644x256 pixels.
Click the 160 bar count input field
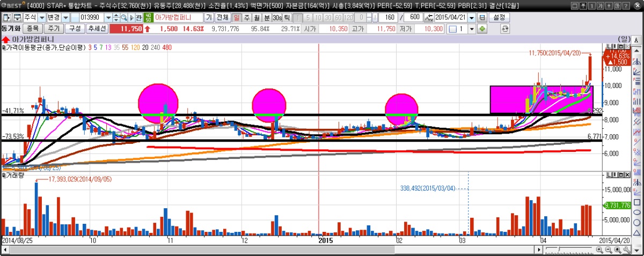(x=388, y=17)
